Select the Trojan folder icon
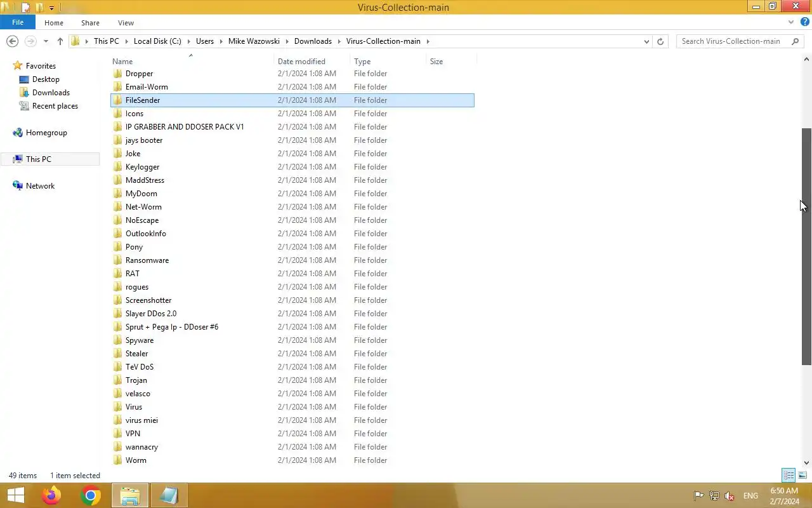Screen dimensions: 812x508 [117, 380]
